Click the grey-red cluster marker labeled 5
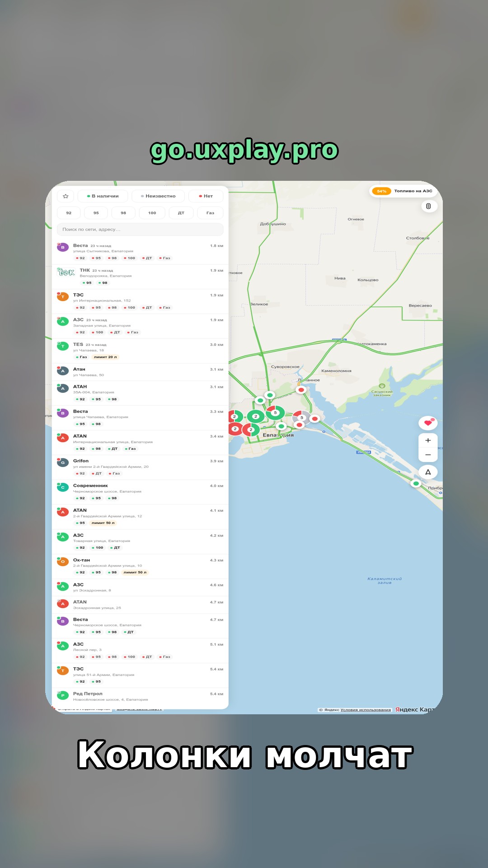This screenshot has width=488, height=868. [301, 418]
